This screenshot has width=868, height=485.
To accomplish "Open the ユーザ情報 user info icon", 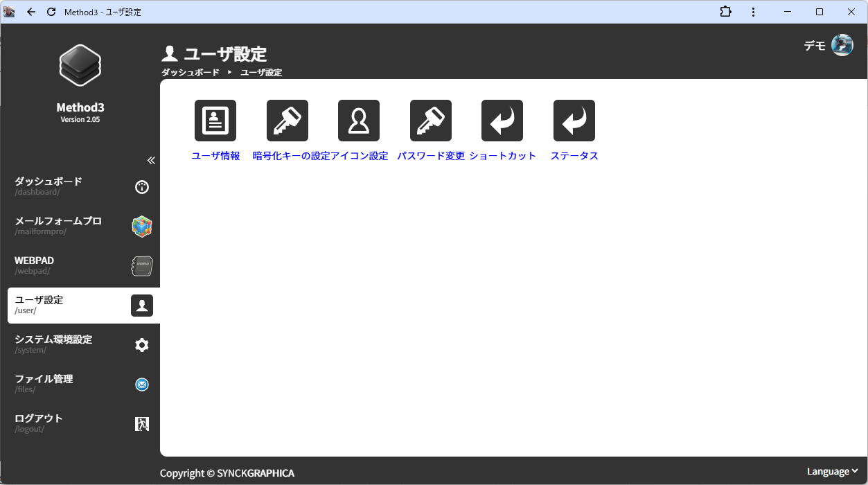I will 215,121.
